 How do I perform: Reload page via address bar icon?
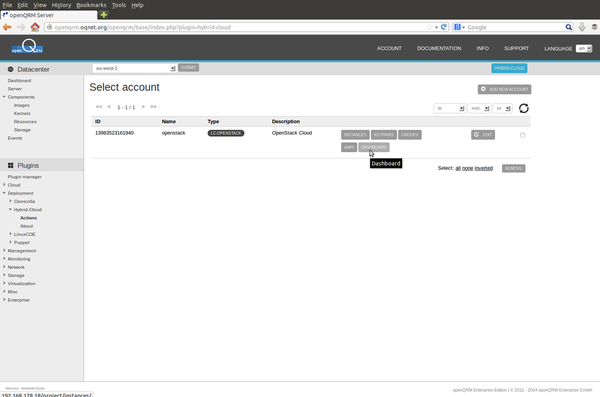coord(443,27)
